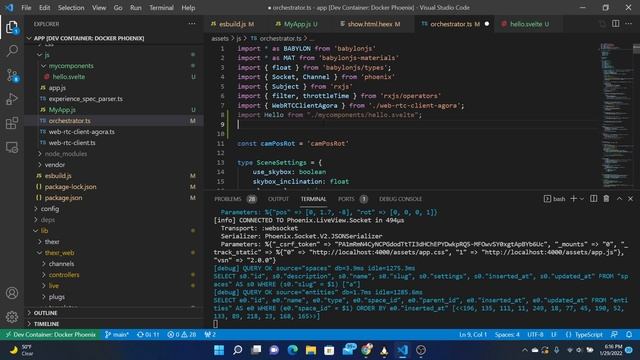
Task: Change UTF-8 file encoding
Action: (x=535, y=335)
